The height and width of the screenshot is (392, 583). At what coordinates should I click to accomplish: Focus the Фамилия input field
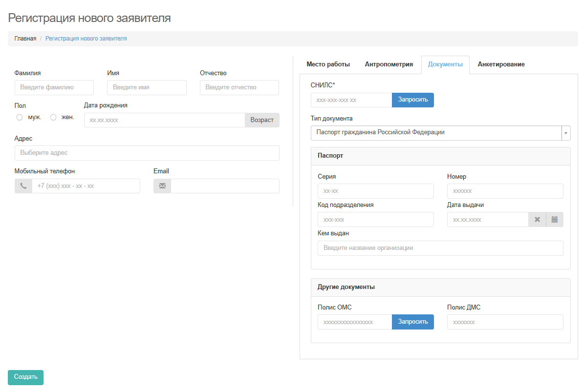54,87
